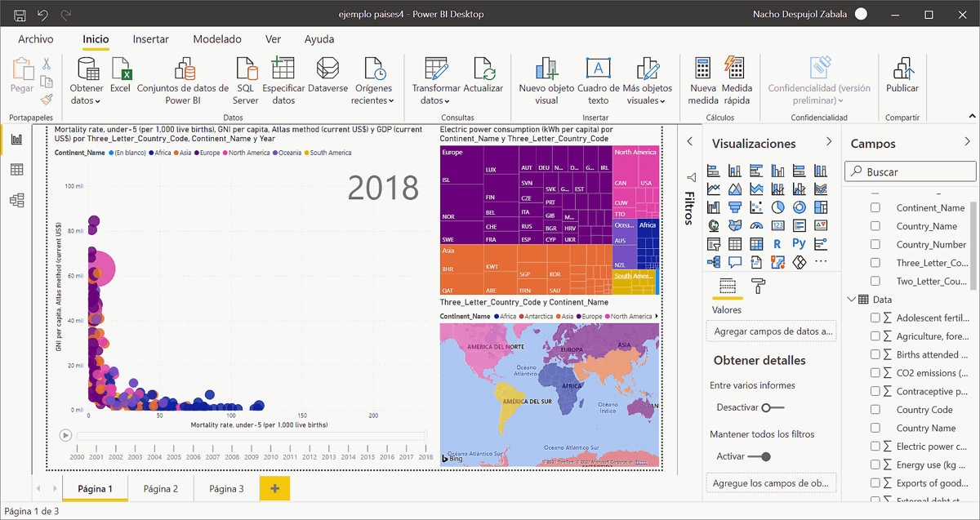This screenshot has height=520, width=980.
Task: Select the globe map visualization
Action: click(x=714, y=226)
